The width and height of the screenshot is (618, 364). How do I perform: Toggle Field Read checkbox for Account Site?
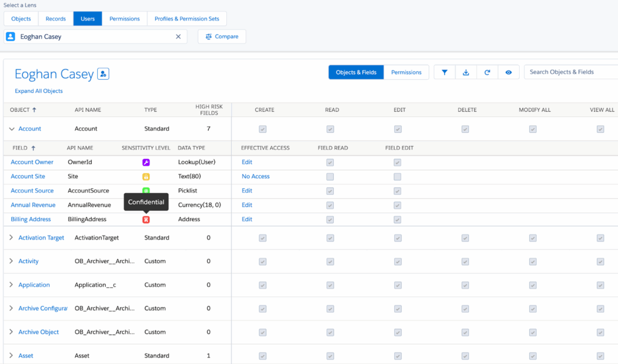tap(330, 177)
